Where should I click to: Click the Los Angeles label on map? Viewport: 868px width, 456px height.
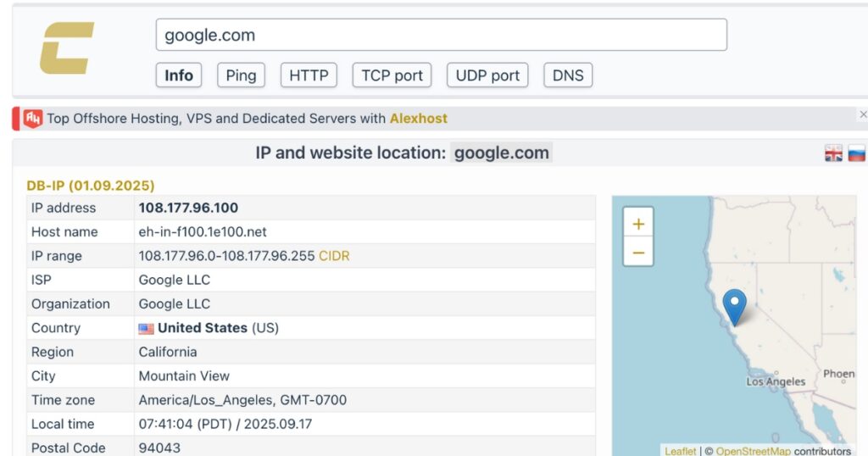[x=776, y=382]
